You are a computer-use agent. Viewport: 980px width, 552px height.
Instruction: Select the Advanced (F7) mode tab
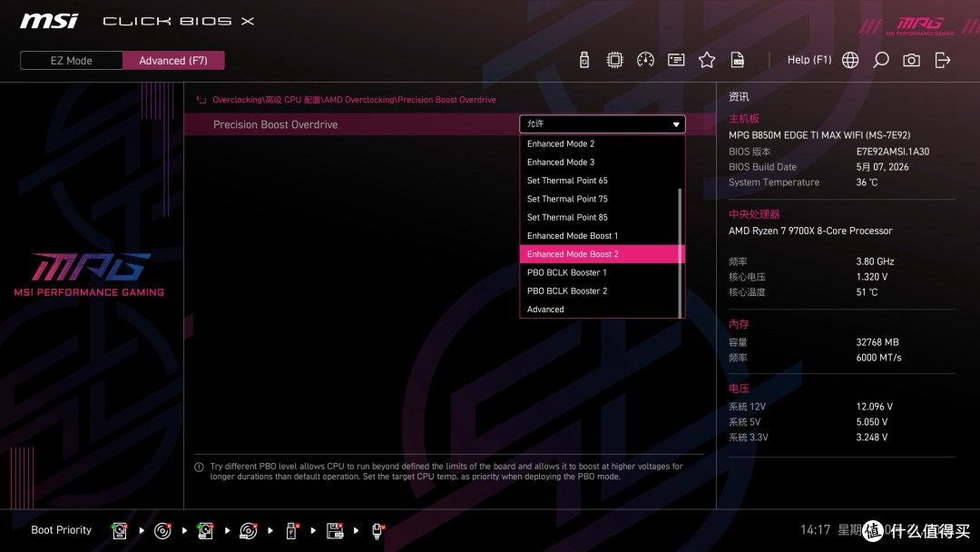pyautogui.click(x=173, y=61)
